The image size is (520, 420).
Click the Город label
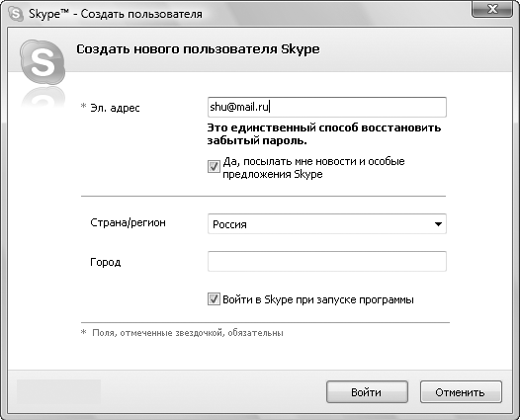106,262
